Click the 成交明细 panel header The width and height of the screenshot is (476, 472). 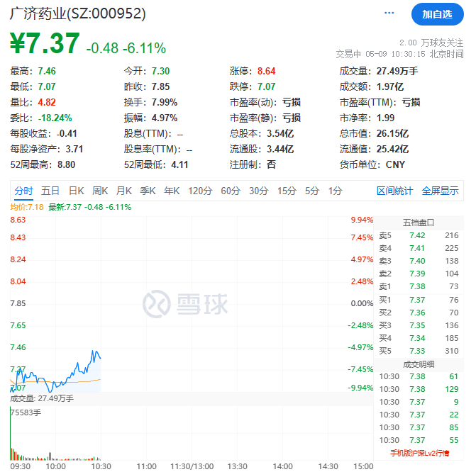click(419, 364)
